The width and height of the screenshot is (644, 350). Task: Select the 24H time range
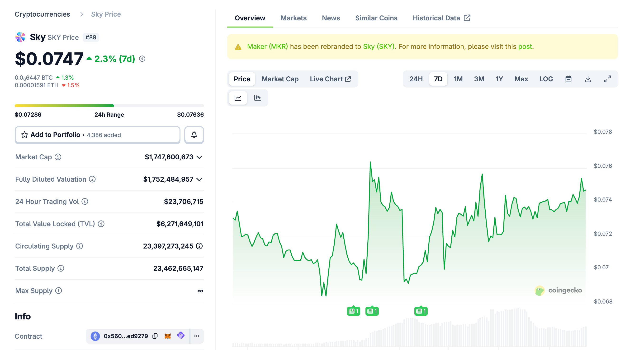click(416, 79)
